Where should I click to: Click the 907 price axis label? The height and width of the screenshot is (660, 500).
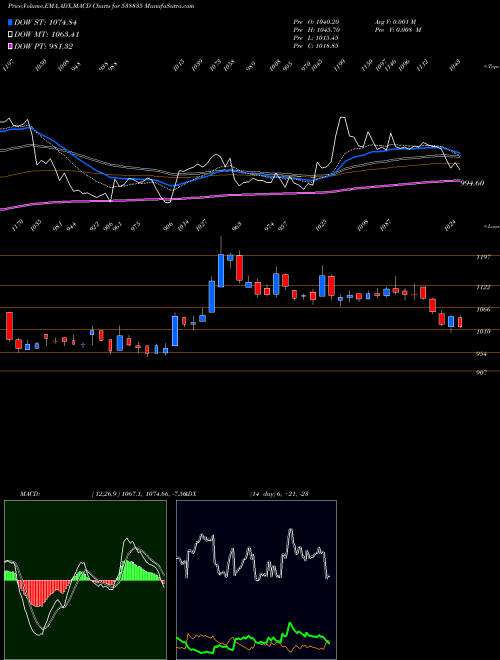[x=483, y=373]
